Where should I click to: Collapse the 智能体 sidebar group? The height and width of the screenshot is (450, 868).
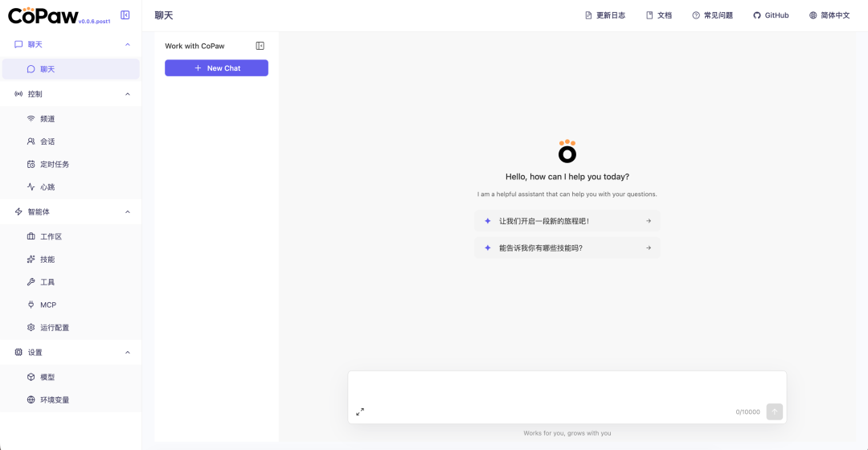click(128, 211)
